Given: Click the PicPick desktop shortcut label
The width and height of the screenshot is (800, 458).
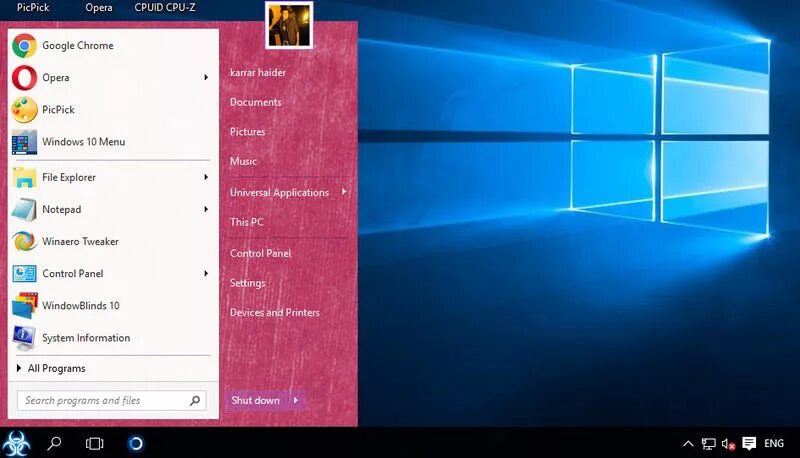Looking at the screenshot, I should [x=33, y=8].
